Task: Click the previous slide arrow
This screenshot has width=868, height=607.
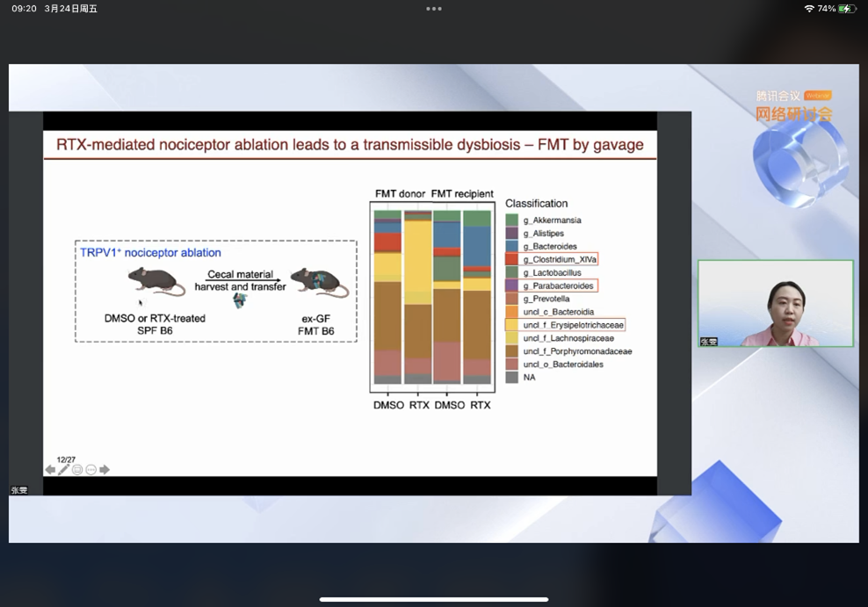Action: point(50,470)
